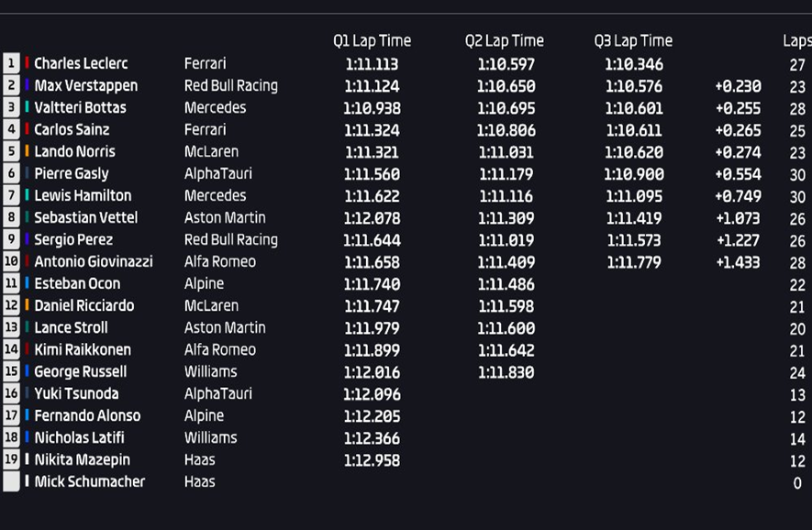Click the position 1 badge icon

(x=11, y=63)
